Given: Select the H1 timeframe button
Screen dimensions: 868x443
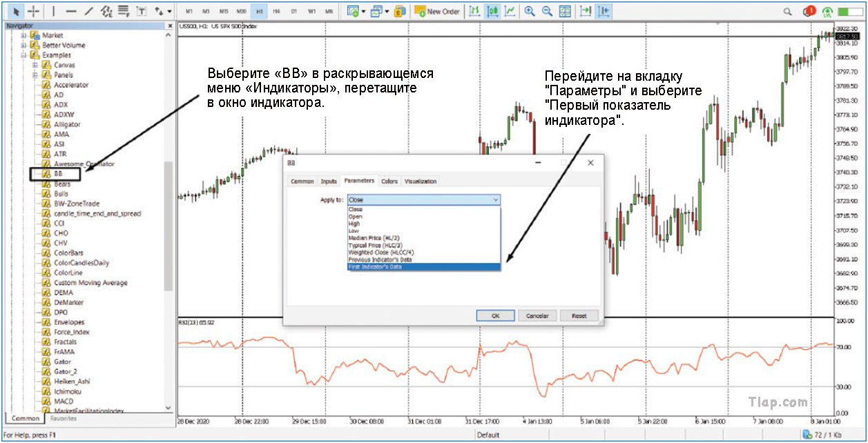Looking at the screenshot, I should [x=259, y=12].
